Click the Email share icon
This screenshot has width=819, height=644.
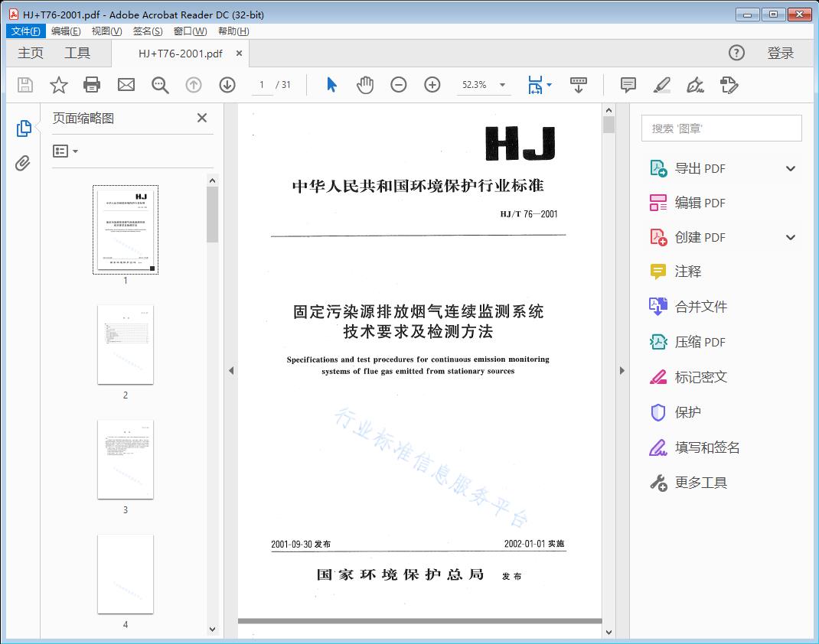pos(126,85)
